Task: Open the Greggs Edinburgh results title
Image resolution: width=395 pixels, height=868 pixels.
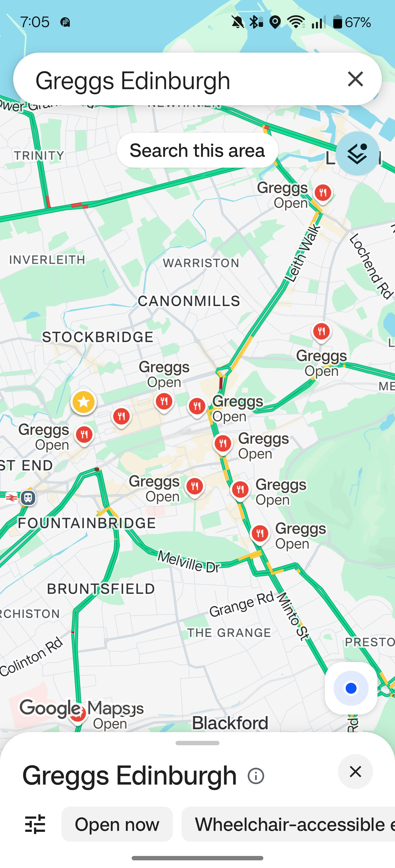Action: tap(129, 775)
